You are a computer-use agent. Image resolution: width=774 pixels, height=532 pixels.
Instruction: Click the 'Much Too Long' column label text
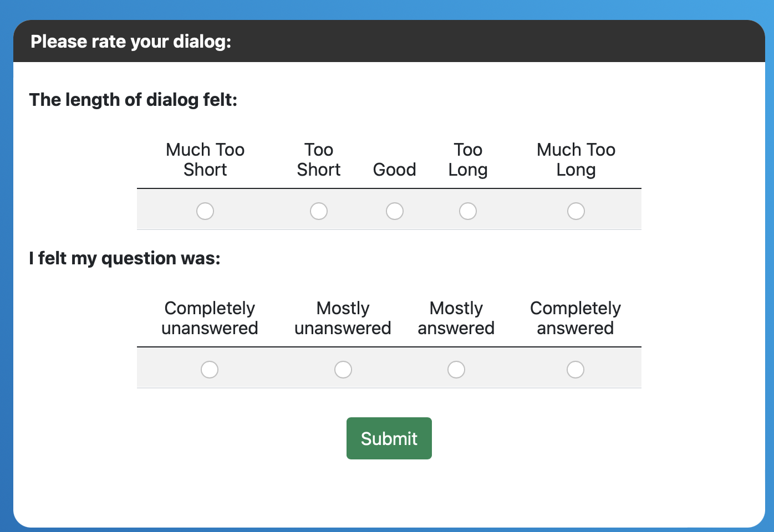click(576, 160)
